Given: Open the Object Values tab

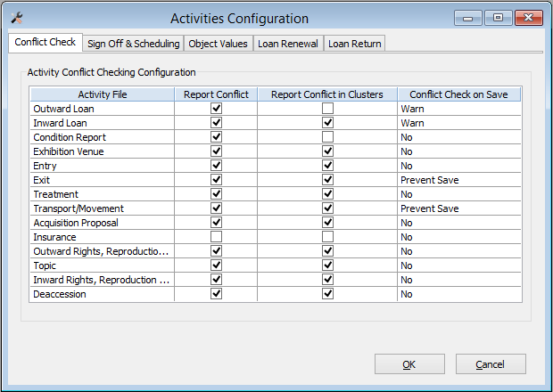Looking at the screenshot, I should coord(218,44).
